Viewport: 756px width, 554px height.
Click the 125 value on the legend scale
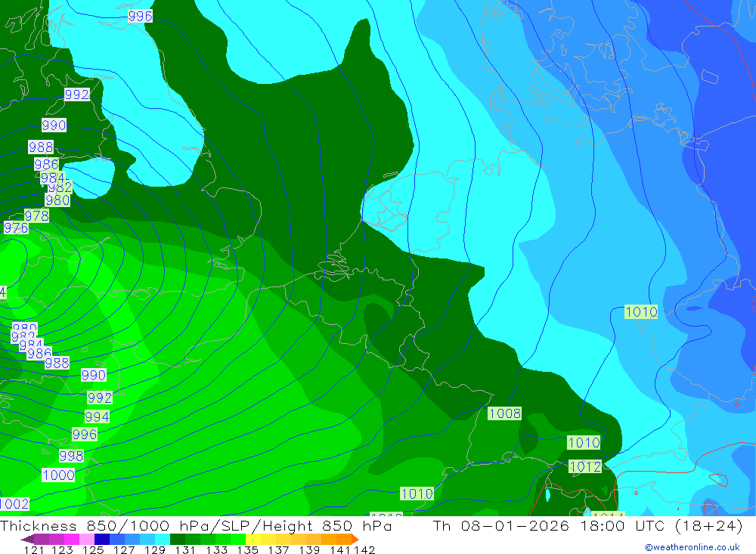(93, 550)
